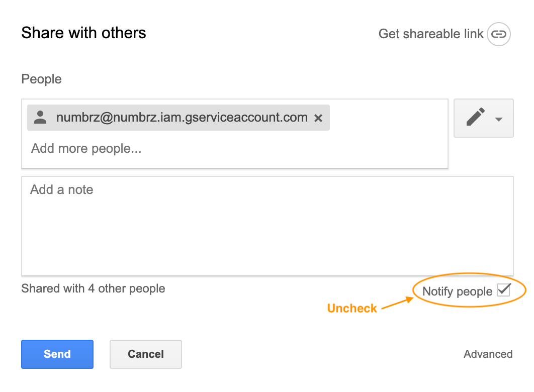Click the pencil edit permission icon
This screenshot has width=534, height=392.
pyautogui.click(x=476, y=117)
